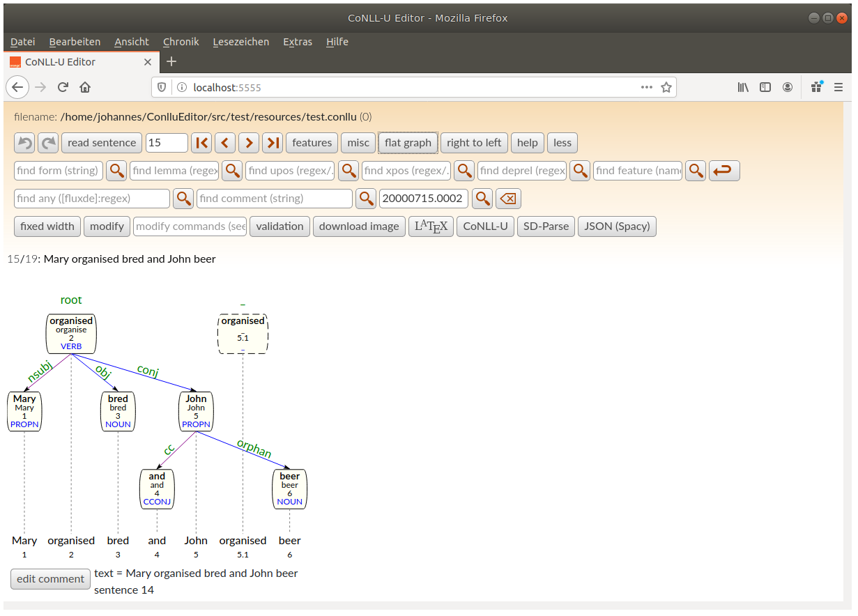Open Firefox library icon
Viewport: 858px width, 616px height.
tap(744, 87)
